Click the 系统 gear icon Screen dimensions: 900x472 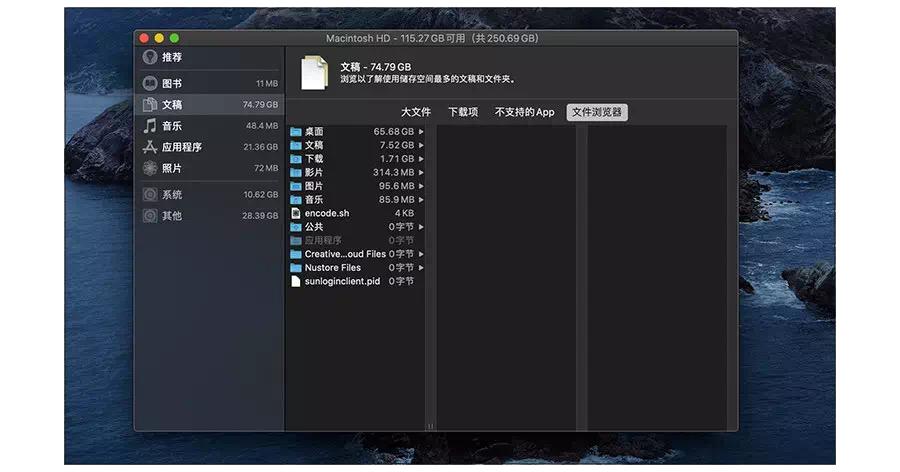click(x=150, y=195)
